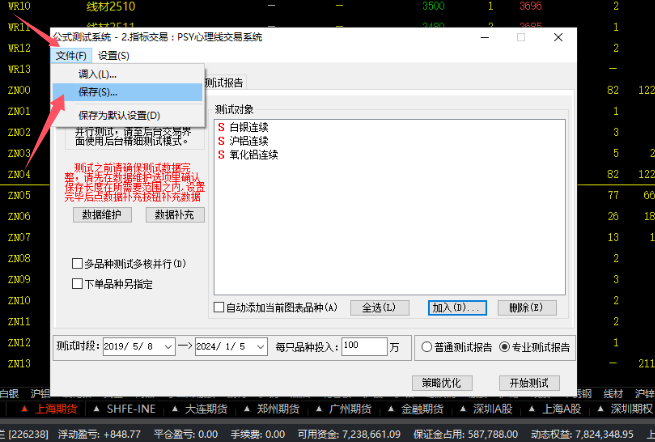The image size is (655, 442).
Task: Switch to the 广州期货 market tab
Action: tap(350, 409)
